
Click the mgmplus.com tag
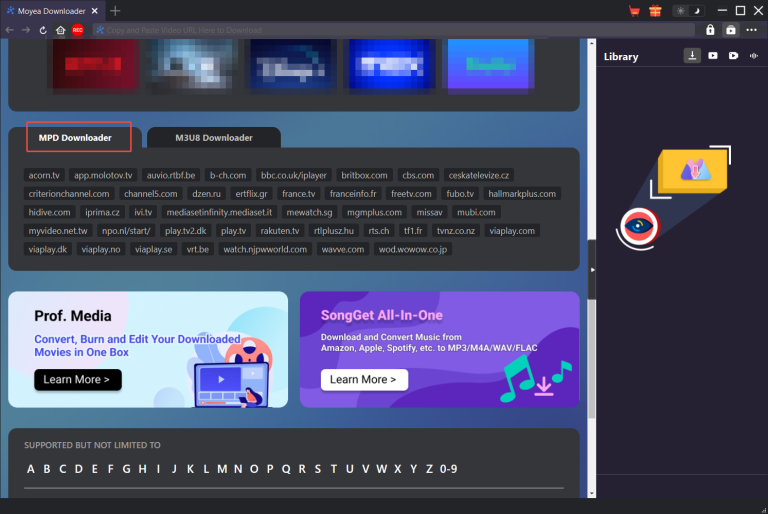[374, 213]
